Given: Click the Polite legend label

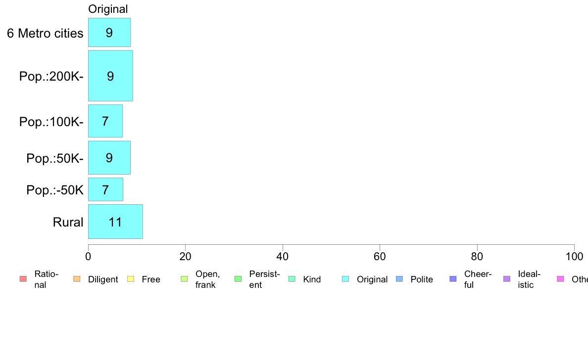Looking at the screenshot, I should point(422,279).
